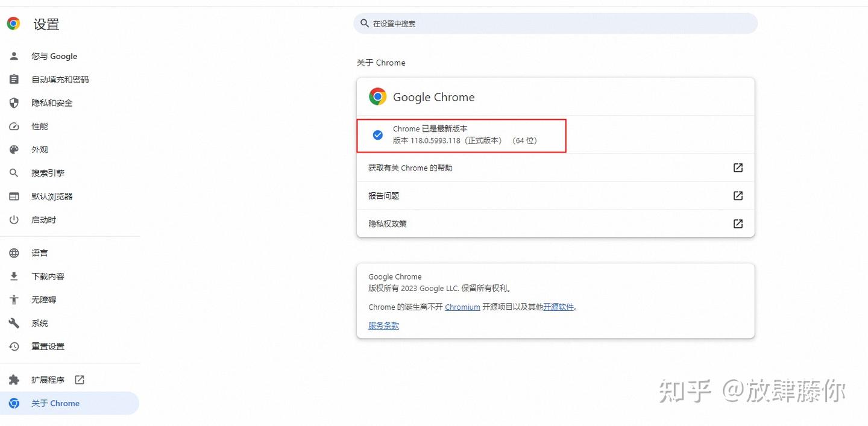Open 隐私权政策 in new tab icon
This screenshot has width=868, height=426.
pos(738,224)
